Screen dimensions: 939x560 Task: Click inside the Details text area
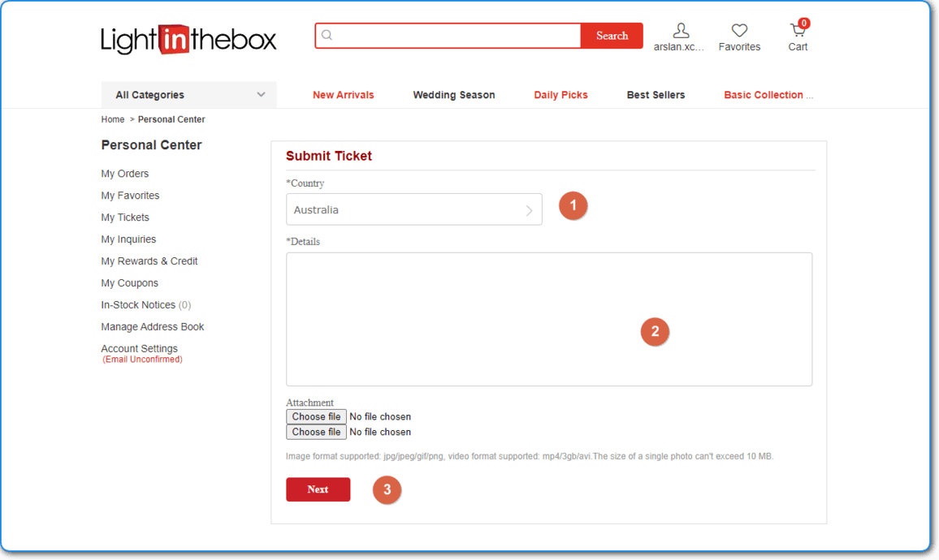tap(549, 318)
